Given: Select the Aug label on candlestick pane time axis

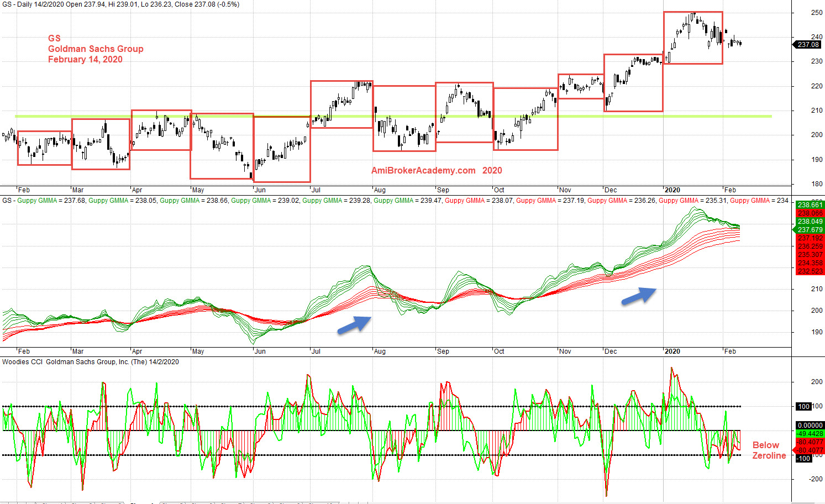Looking at the screenshot, I should coord(380,190).
